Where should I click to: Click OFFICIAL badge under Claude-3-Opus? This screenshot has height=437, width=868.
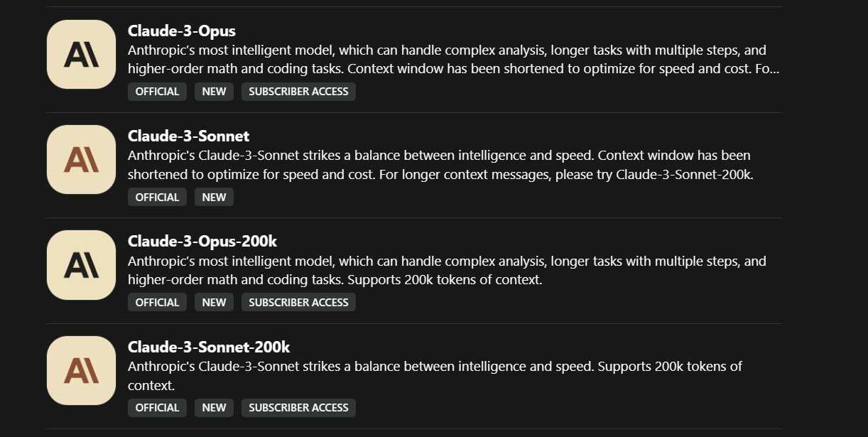click(157, 92)
